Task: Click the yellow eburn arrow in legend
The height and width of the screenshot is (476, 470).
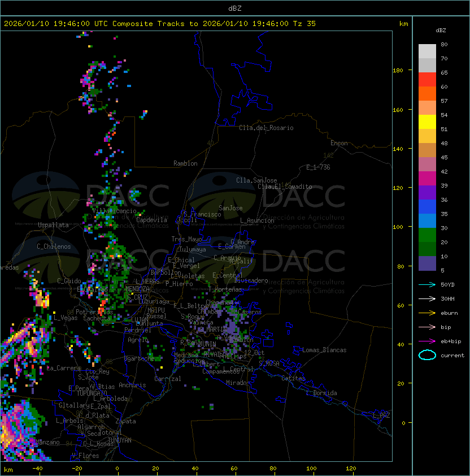Action: click(x=427, y=313)
